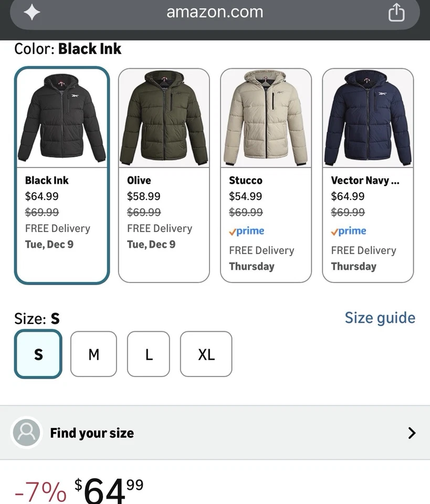Click the Prime badge under Stucco
Image resolution: width=430 pixels, height=504 pixels.
click(x=246, y=231)
